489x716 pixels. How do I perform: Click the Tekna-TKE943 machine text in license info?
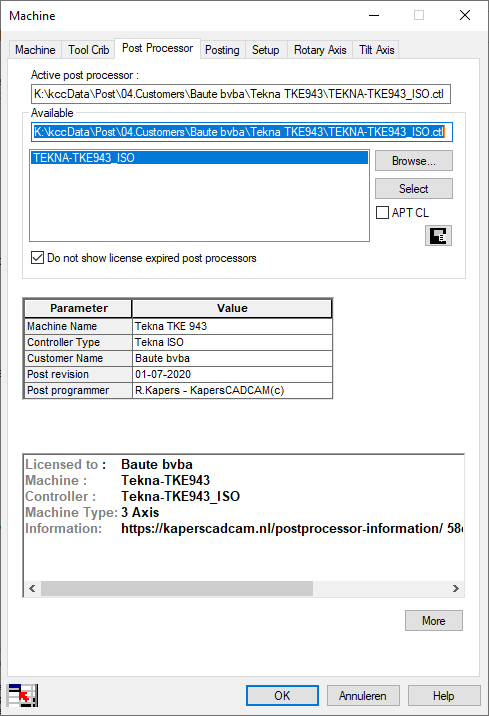pyautogui.click(x=165, y=480)
